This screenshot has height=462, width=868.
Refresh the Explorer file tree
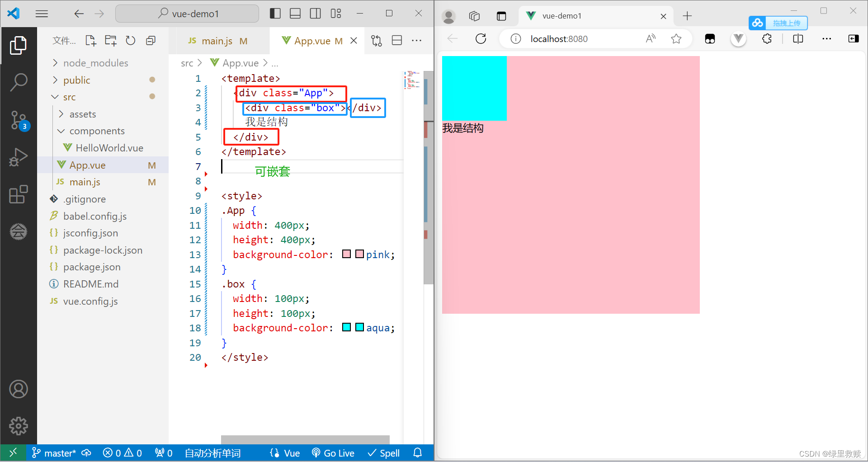(130, 40)
